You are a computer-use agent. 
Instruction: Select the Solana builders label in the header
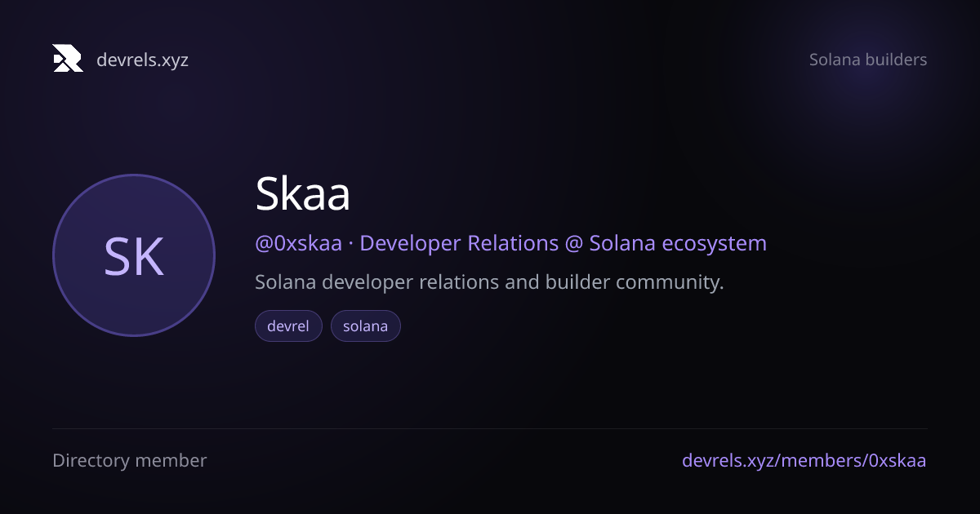click(x=868, y=60)
